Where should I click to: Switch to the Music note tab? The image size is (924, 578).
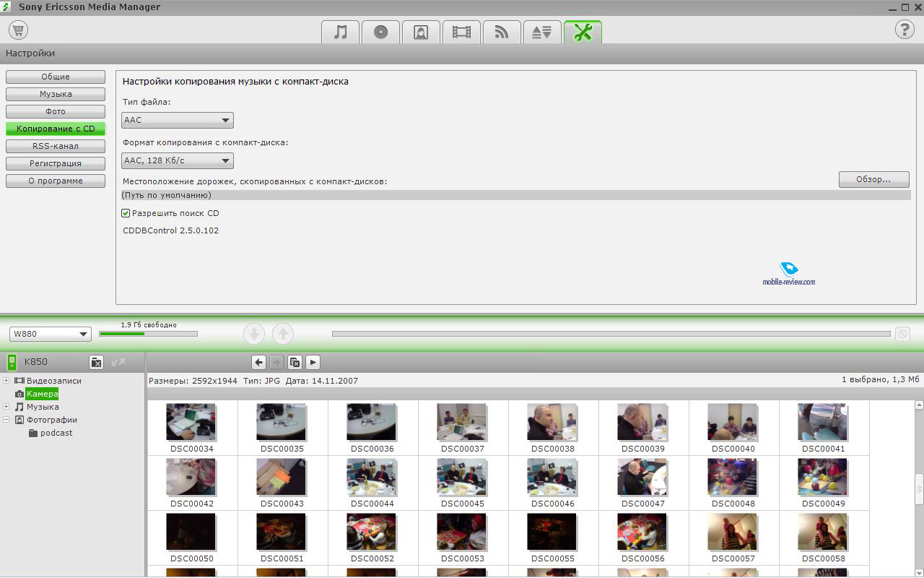341,32
